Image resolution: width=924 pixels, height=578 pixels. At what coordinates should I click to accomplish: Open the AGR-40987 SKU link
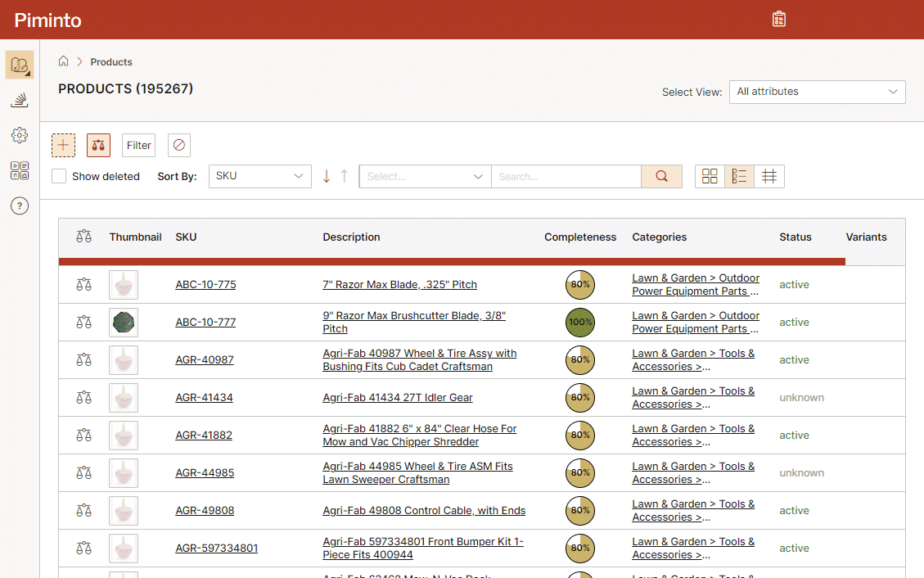(205, 360)
